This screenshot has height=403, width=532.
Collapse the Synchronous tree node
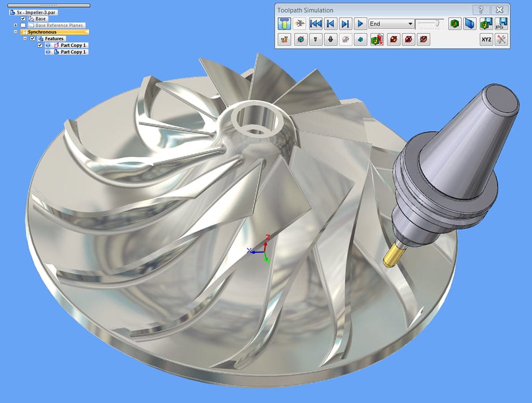click(x=16, y=32)
